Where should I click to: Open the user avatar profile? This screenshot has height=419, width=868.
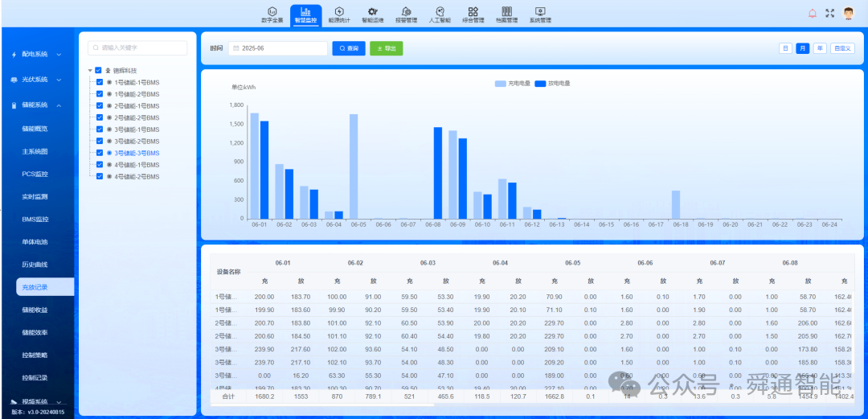pyautogui.click(x=849, y=14)
